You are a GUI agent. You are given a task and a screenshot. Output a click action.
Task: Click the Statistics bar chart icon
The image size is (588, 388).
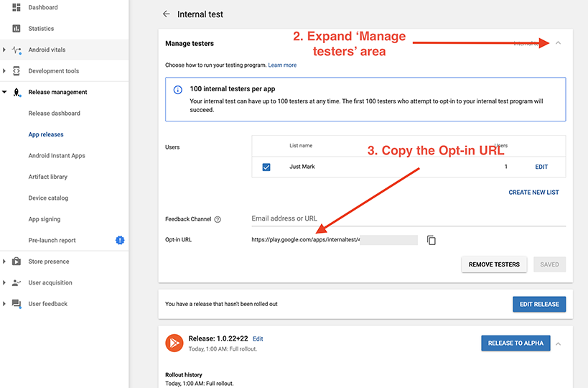coord(17,29)
